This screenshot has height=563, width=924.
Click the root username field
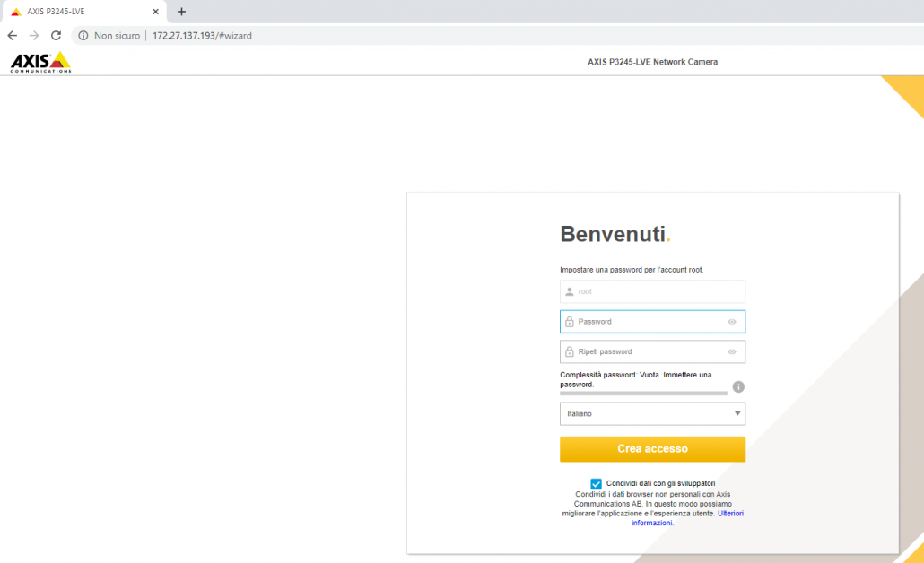click(652, 291)
